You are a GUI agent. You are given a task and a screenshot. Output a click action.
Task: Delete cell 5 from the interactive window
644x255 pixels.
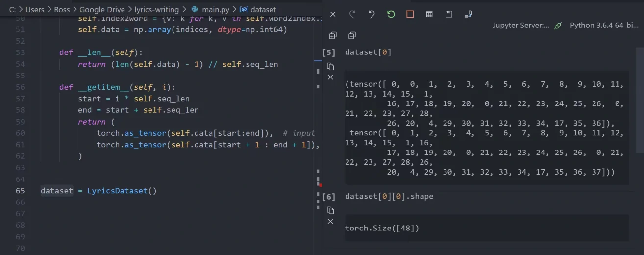pos(330,77)
